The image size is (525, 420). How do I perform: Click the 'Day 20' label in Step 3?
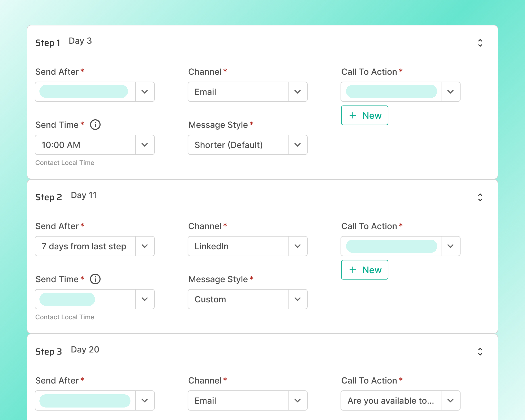(85, 350)
